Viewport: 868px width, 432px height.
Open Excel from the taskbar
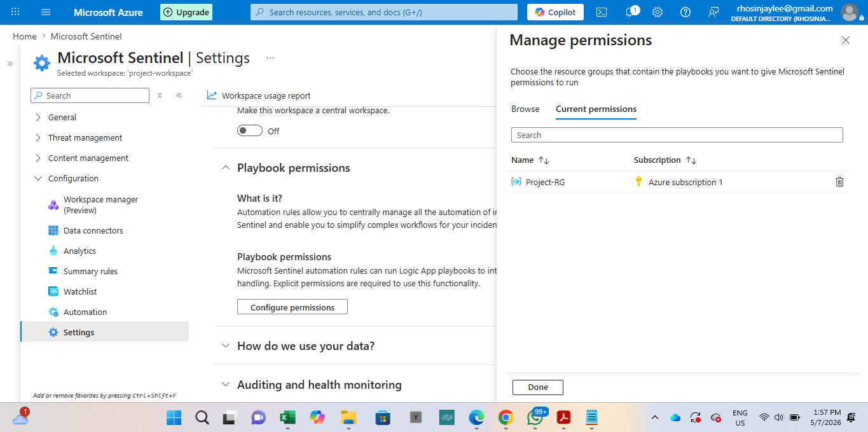pos(287,417)
